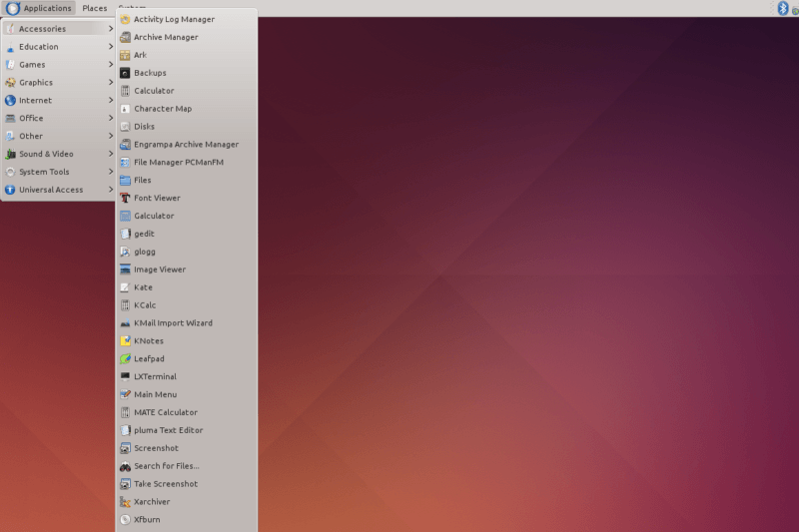
Task: Click the Xfburn disc icon
Action: pyautogui.click(x=125, y=520)
